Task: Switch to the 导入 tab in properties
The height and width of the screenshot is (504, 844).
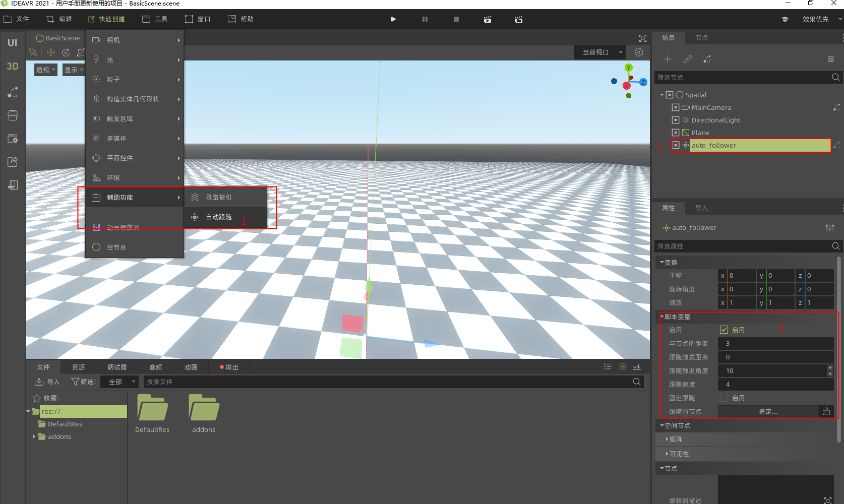Action: coord(701,208)
